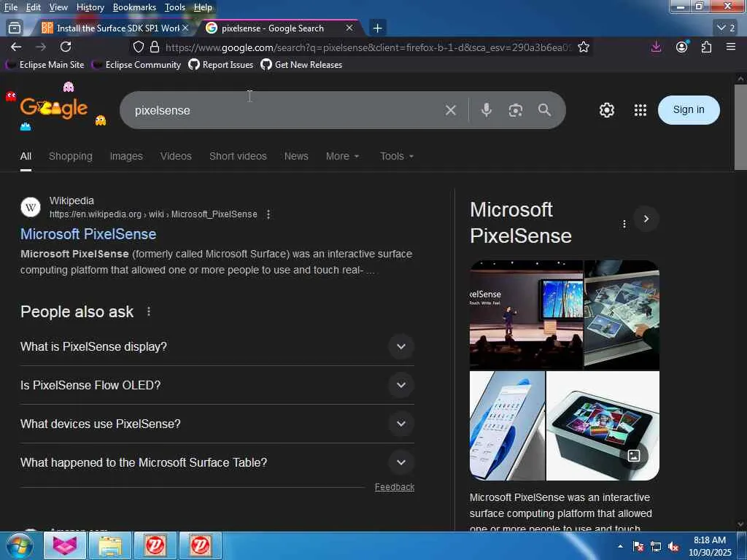Viewport: 747px width, 560px height.
Task: Open the Tools dropdown
Action: tap(397, 156)
